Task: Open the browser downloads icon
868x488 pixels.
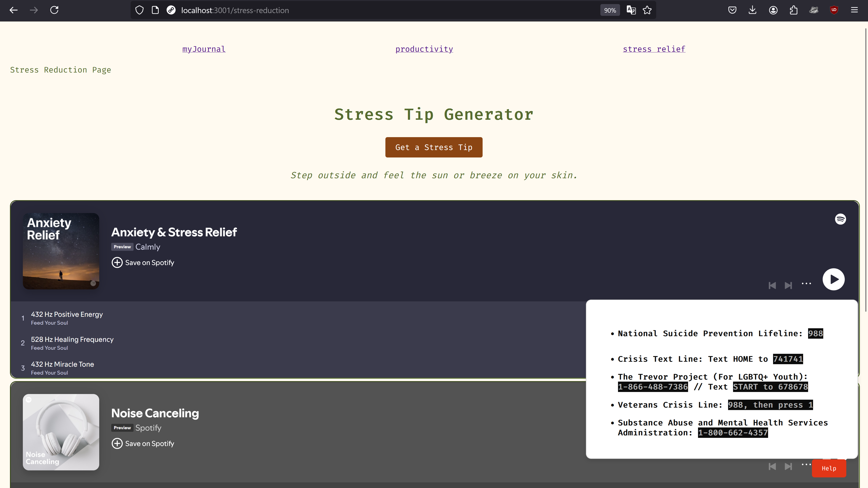Action: (752, 10)
